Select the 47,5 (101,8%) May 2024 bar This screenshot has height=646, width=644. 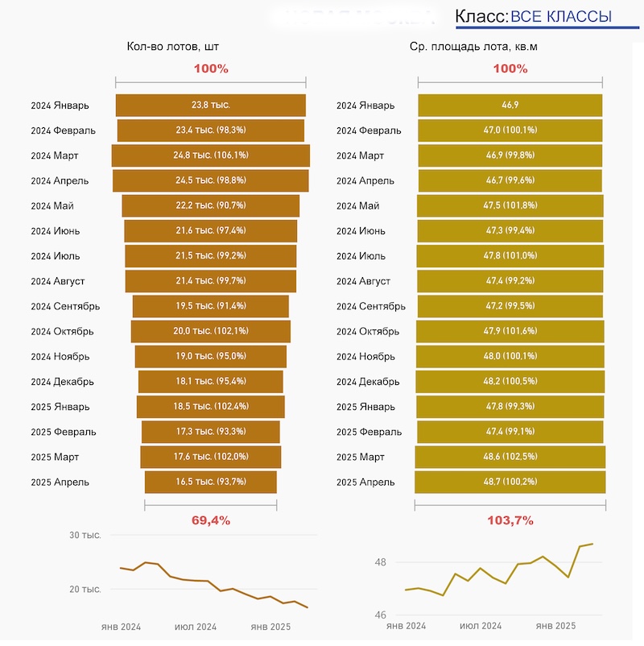point(510,206)
